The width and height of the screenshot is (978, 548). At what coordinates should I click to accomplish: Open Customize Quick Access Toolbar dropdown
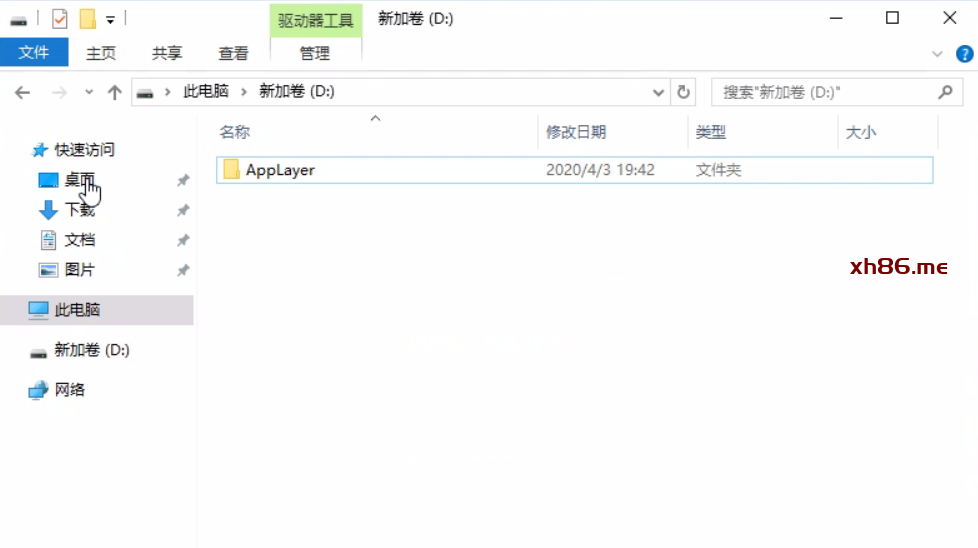point(110,19)
